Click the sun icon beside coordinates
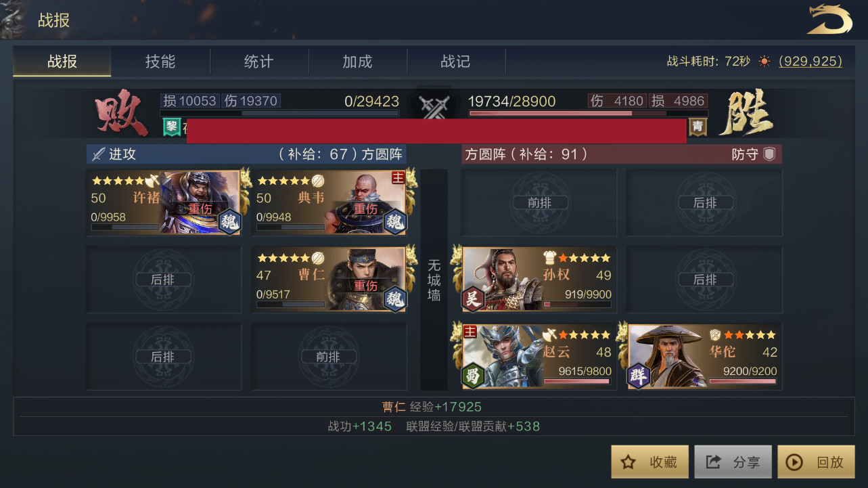Viewport: 868px width, 488px height. [764, 62]
